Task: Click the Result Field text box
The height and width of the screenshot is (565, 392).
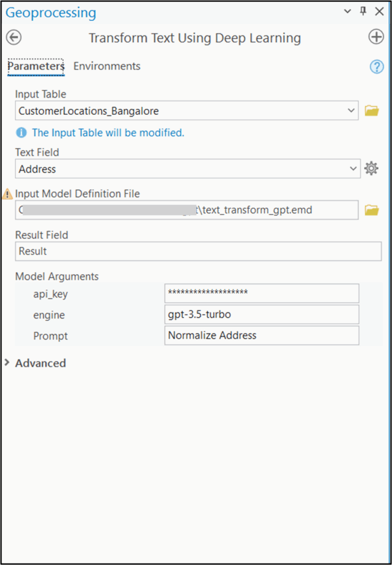Action: click(x=198, y=251)
